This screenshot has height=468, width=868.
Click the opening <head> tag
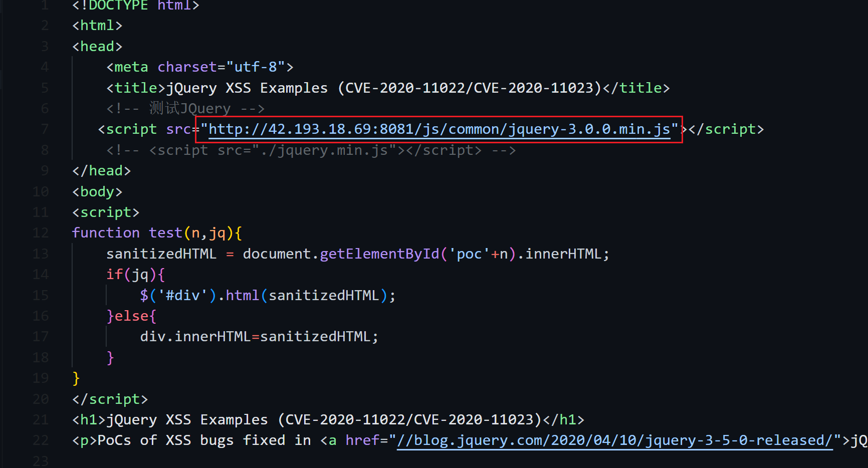click(x=97, y=47)
